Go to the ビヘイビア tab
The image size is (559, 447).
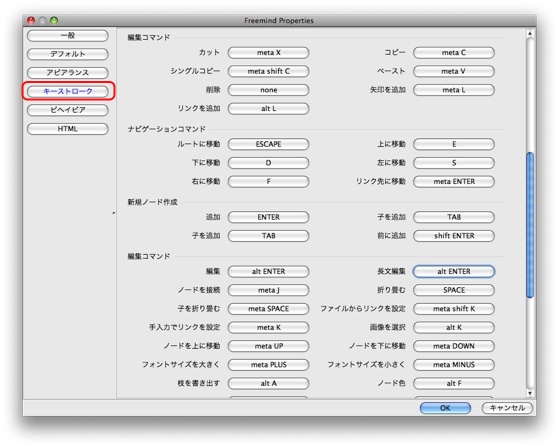click(68, 110)
